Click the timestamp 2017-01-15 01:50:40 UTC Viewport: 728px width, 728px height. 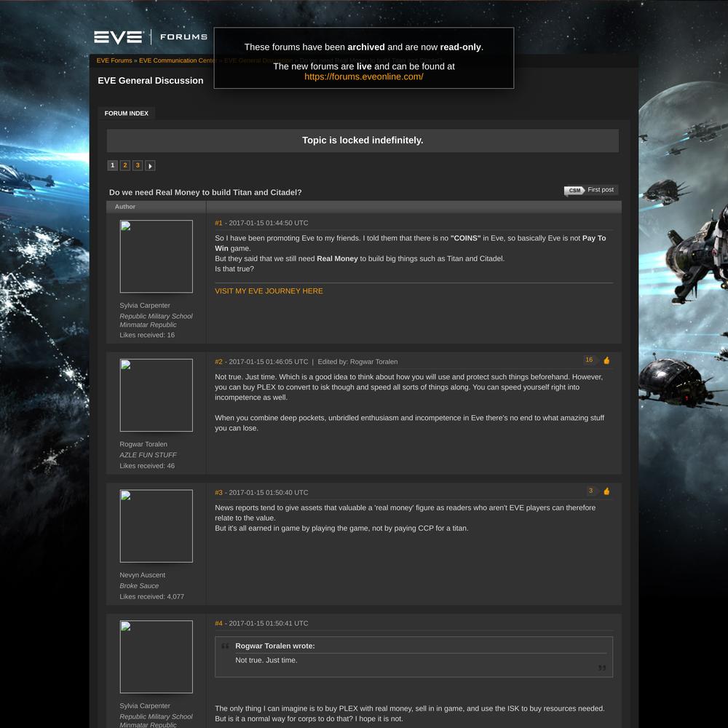tap(269, 493)
